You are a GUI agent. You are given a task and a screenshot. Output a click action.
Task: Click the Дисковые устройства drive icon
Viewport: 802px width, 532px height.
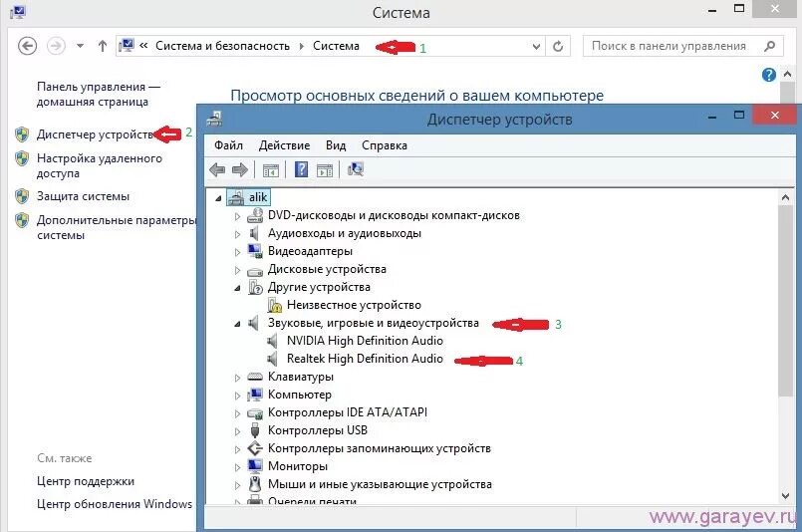pyautogui.click(x=255, y=270)
